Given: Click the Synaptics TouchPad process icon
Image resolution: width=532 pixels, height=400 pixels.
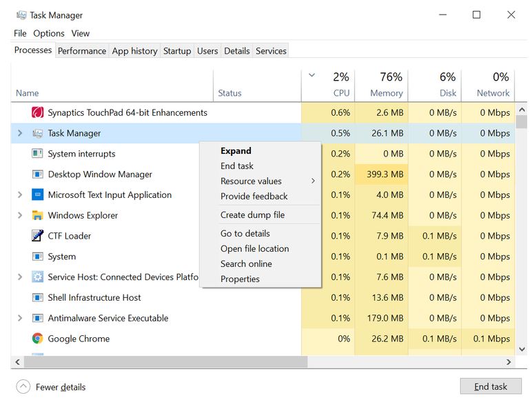Looking at the screenshot, I should [x=37, y=112].
